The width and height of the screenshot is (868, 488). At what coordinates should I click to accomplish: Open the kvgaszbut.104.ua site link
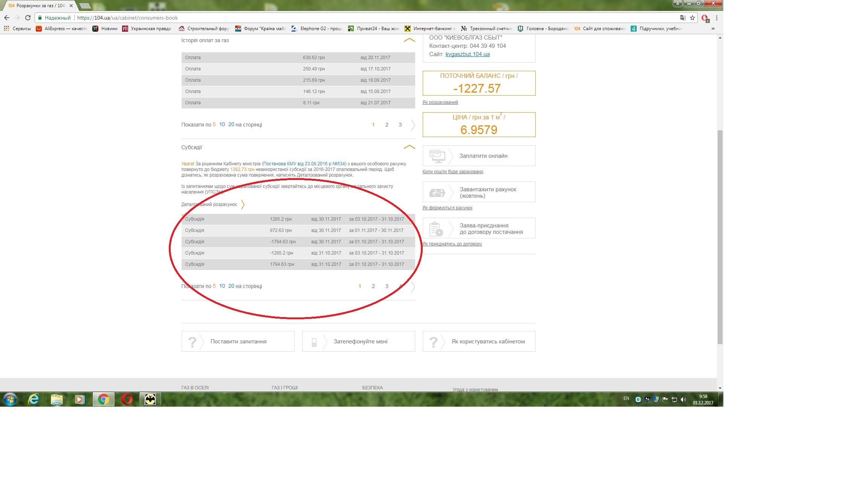click(x=468, y=54)
